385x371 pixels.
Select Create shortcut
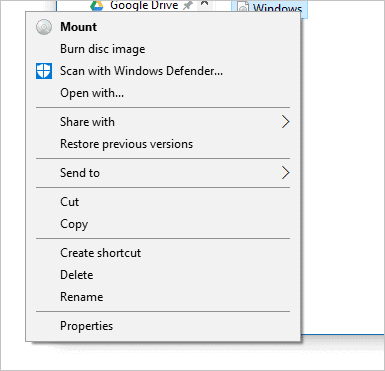pos(163,253)
